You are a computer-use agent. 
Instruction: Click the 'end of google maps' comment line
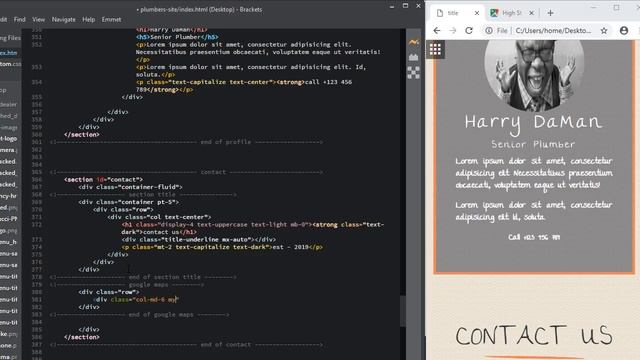point(140,315)
